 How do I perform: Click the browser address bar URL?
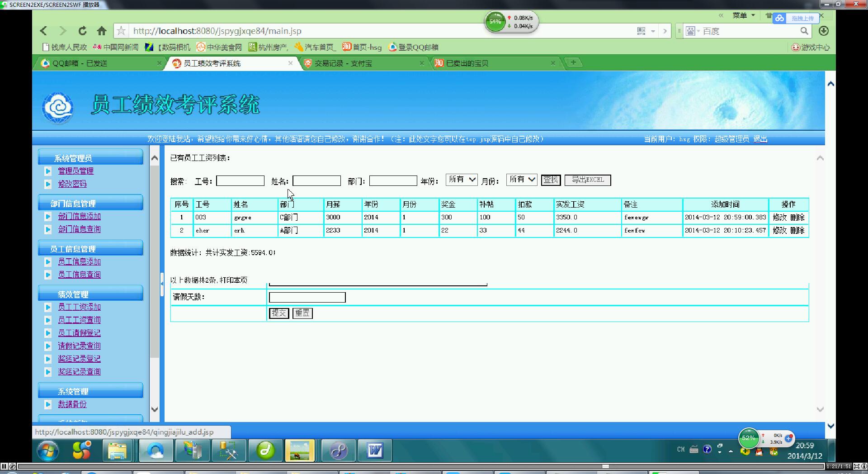(217, 31)
